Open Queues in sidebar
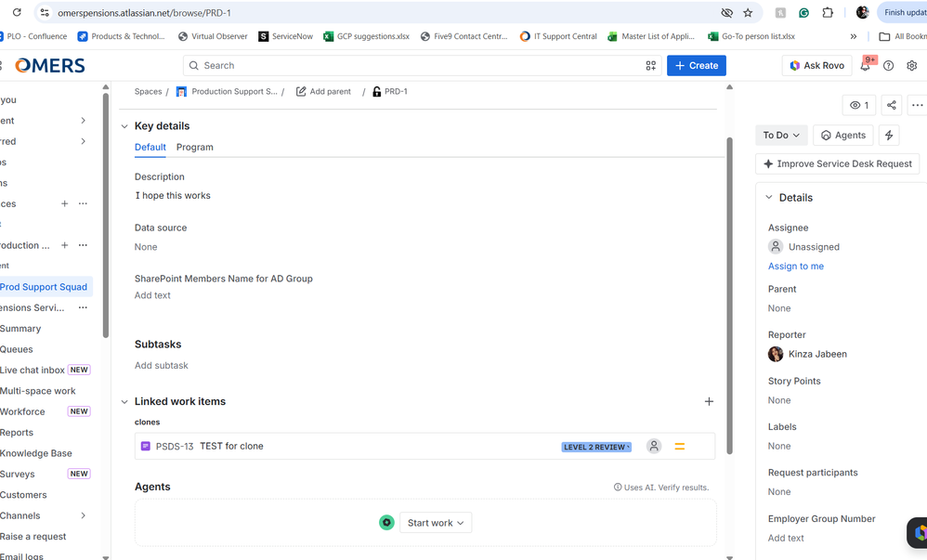 tap(17, 349)
